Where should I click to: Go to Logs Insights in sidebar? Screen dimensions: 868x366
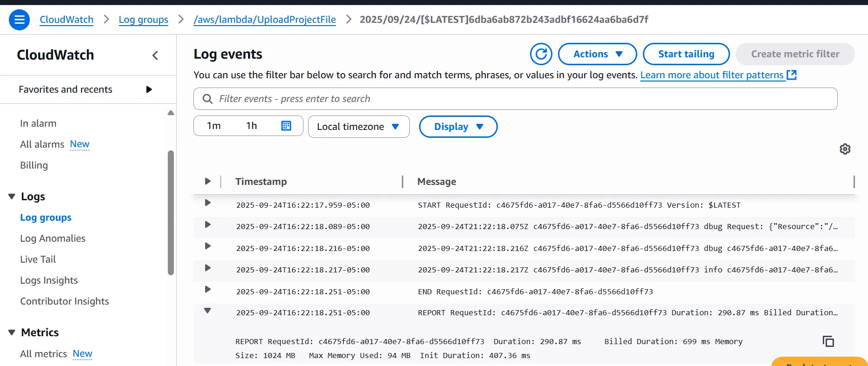point(49,280)
